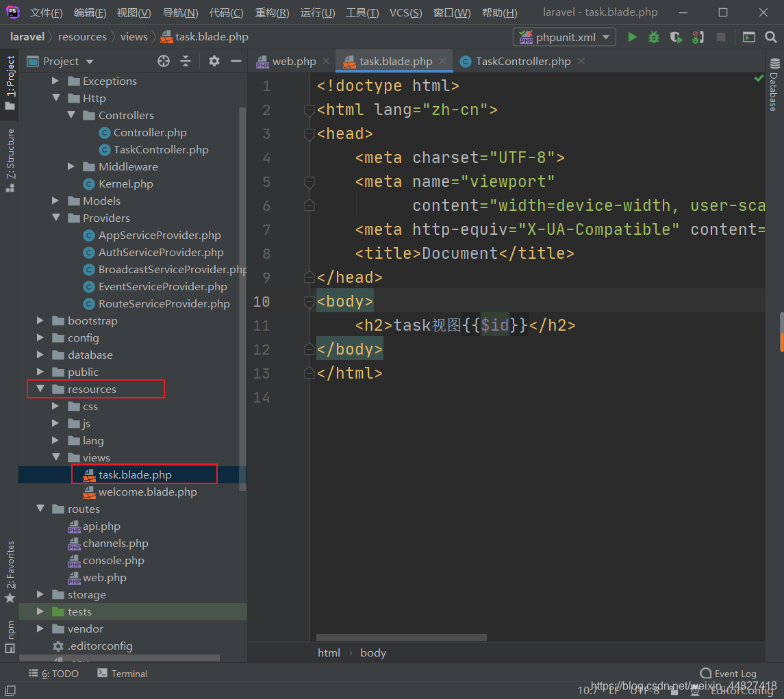The width and height of the screenshot is (784, 699).
Task: Open the 工具(T) menu
Action: click(x=362, y=12)
